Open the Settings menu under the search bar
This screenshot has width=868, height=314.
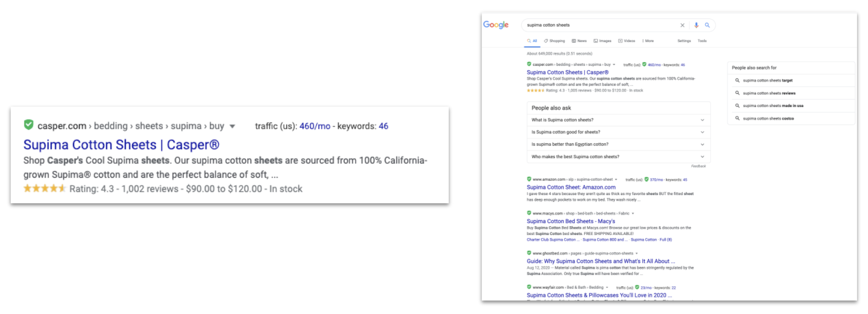click(684, 41)
